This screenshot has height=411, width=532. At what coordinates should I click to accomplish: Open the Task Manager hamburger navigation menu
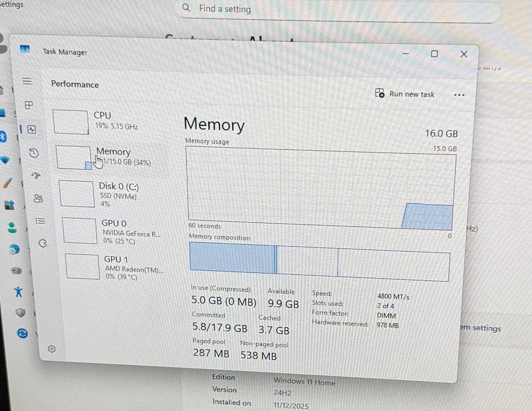27,81
